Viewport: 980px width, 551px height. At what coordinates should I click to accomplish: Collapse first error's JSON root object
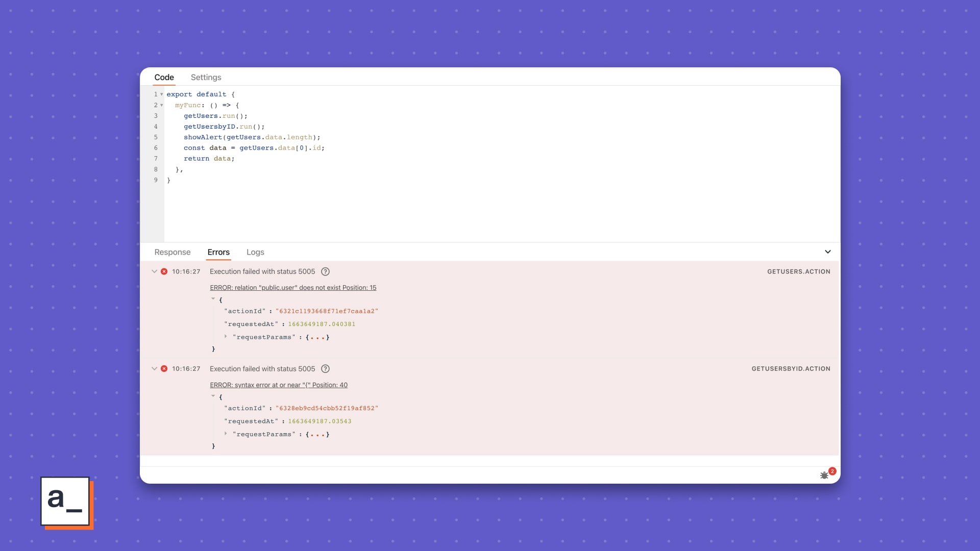213,299
